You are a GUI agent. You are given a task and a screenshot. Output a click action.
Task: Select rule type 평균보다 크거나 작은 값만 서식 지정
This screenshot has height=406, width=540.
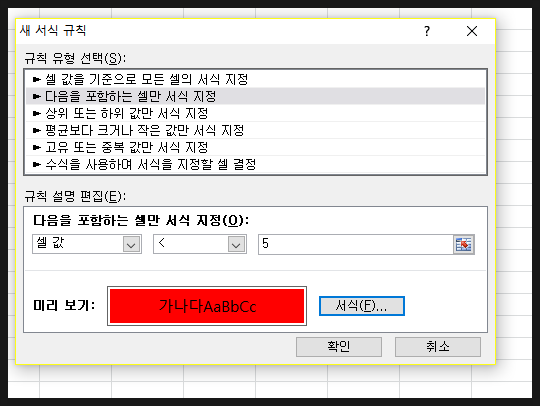(x=256, y=130)
